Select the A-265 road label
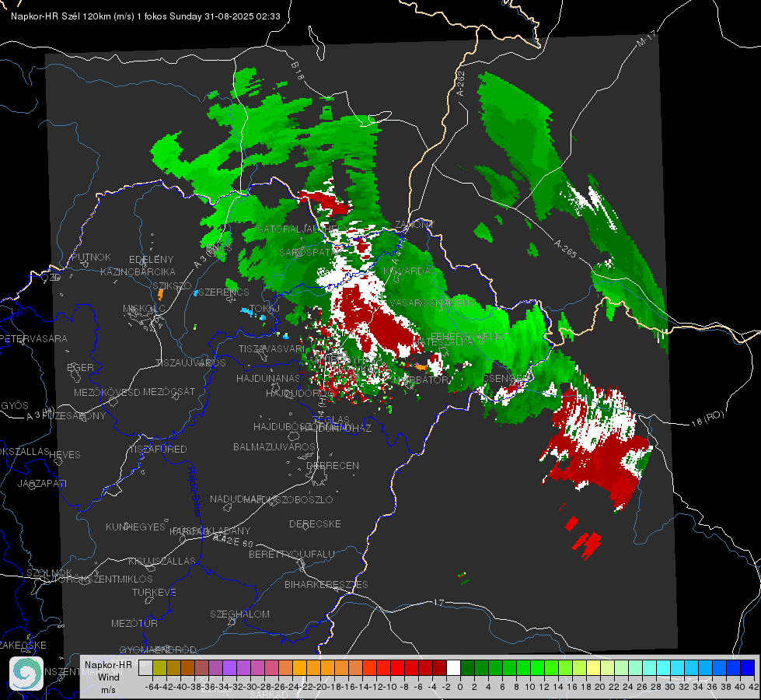The height and width of the screenshot is (700, 761). (x=565, y=248)
